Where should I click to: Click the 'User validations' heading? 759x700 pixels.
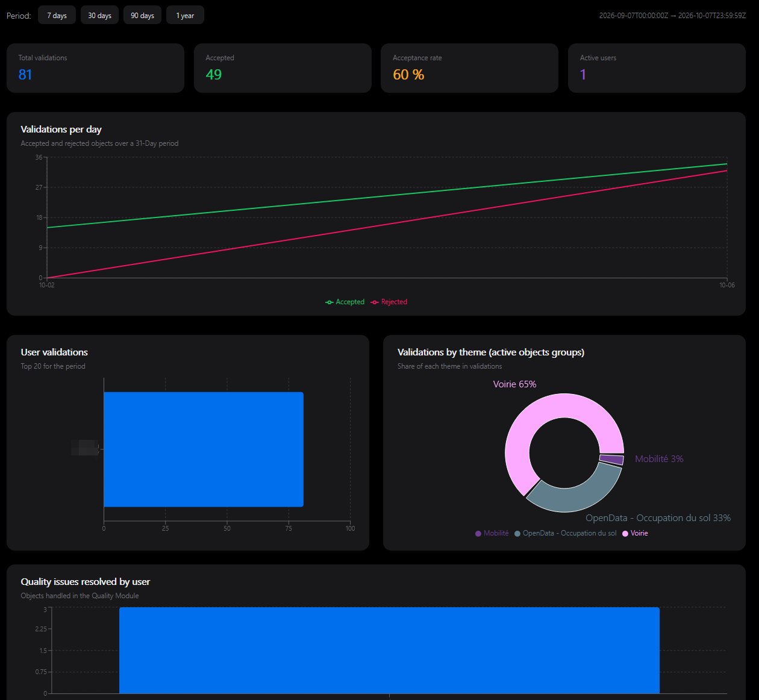coord(54,352)
